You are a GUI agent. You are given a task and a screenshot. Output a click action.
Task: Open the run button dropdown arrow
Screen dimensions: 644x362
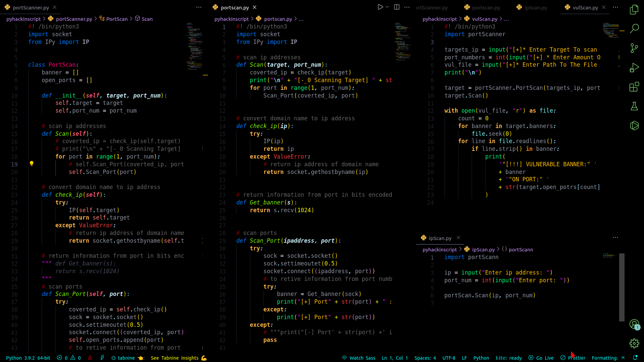click(x=387, y=7)
